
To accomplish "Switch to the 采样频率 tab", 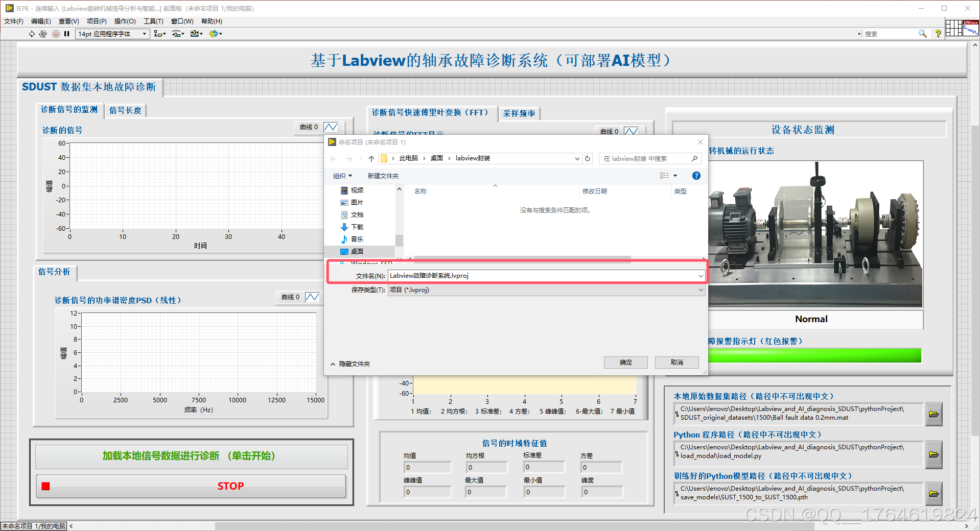I will 519,113.
